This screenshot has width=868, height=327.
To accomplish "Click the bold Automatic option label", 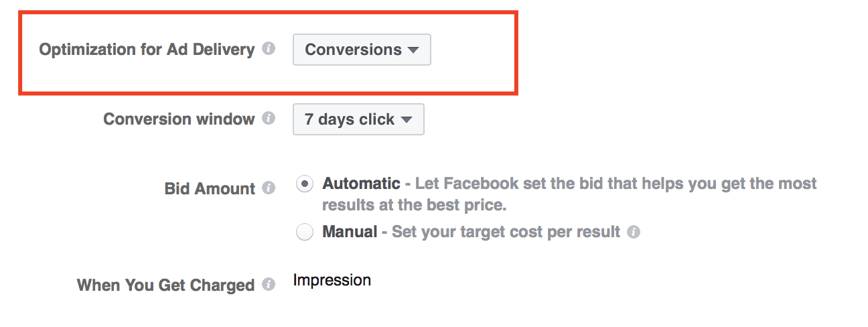I will click(361, 184).
